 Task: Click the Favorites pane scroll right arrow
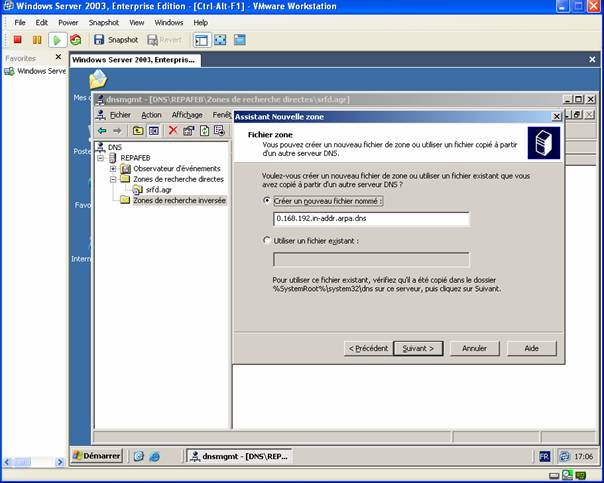[60, 462]
